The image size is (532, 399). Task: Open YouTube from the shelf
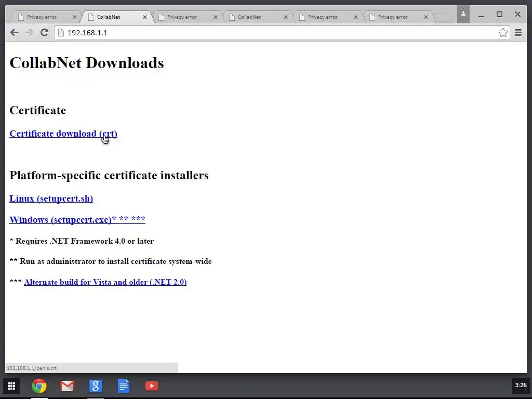tap(152, 386)
